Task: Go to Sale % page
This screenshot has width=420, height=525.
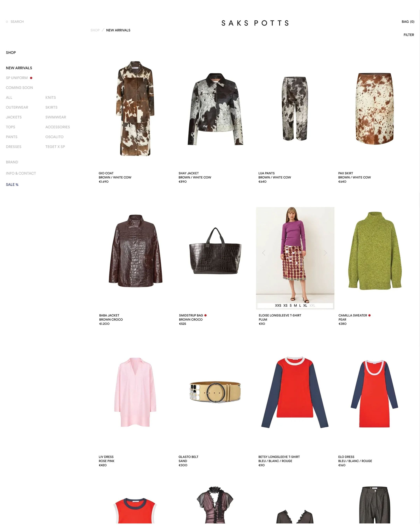Action: [x=12, y=185]
